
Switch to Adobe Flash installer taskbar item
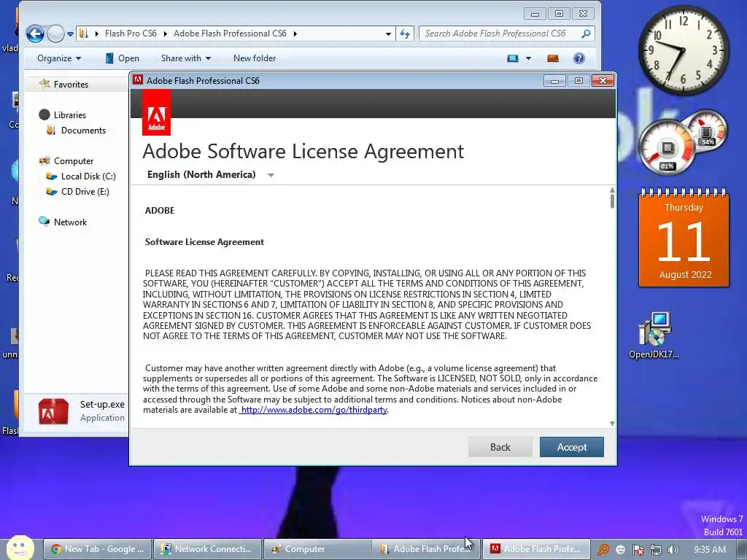click(537, 549)
